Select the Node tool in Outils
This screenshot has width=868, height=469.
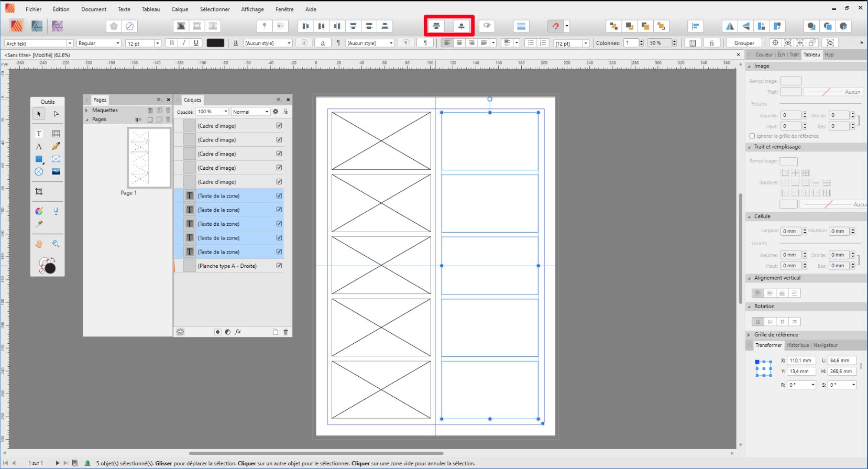(x=56, y=114)
